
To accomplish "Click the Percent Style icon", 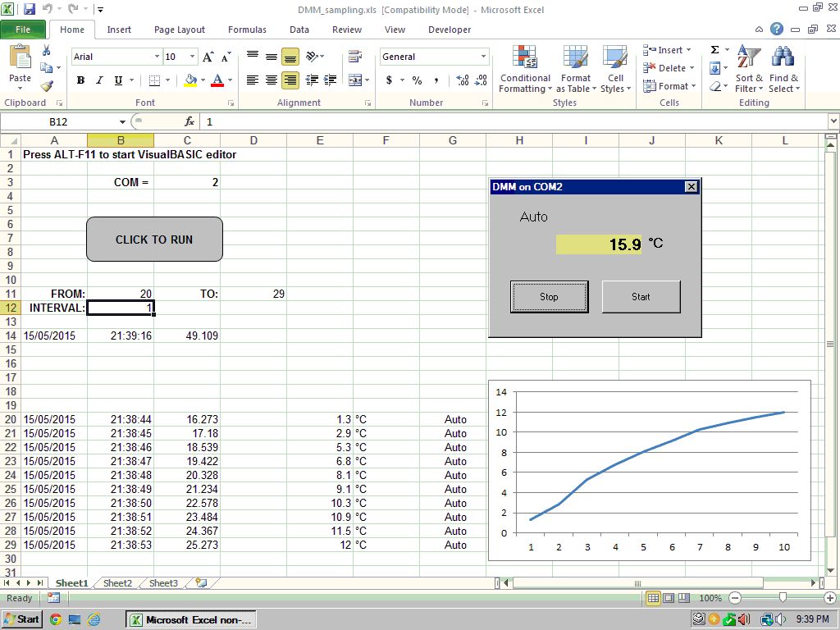I will point(417,80).
